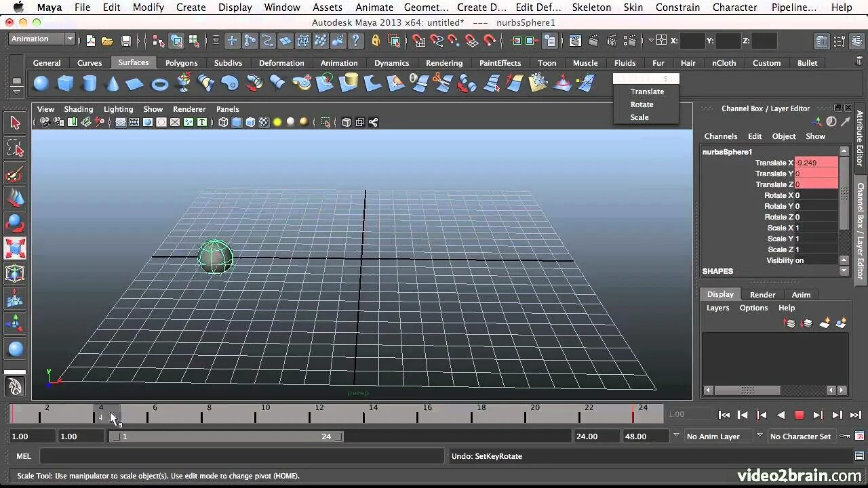Choose Translate in the popup menu
The width and height of the screenshot is (868, 488).
[647, 91]
